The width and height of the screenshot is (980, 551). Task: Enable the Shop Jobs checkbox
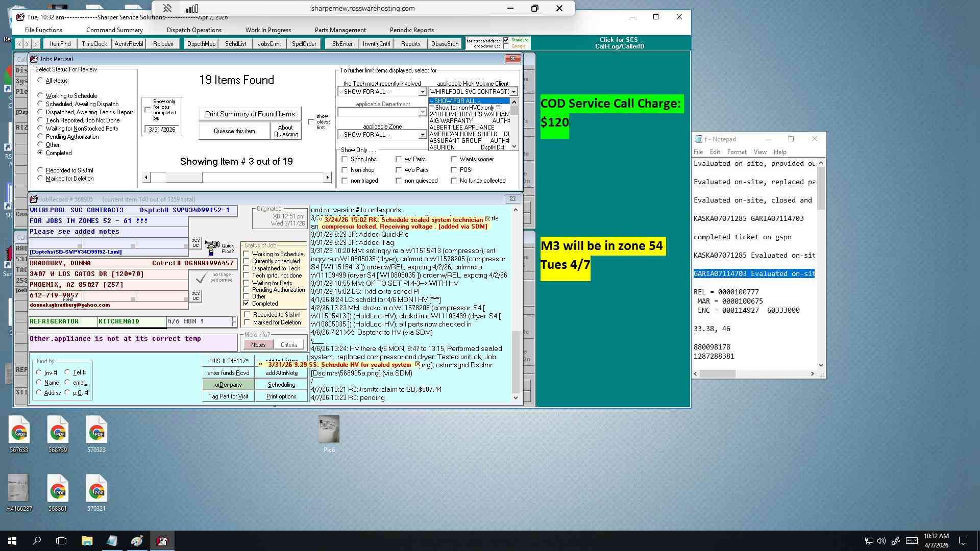pyautogui.click(x=345, y=159)
